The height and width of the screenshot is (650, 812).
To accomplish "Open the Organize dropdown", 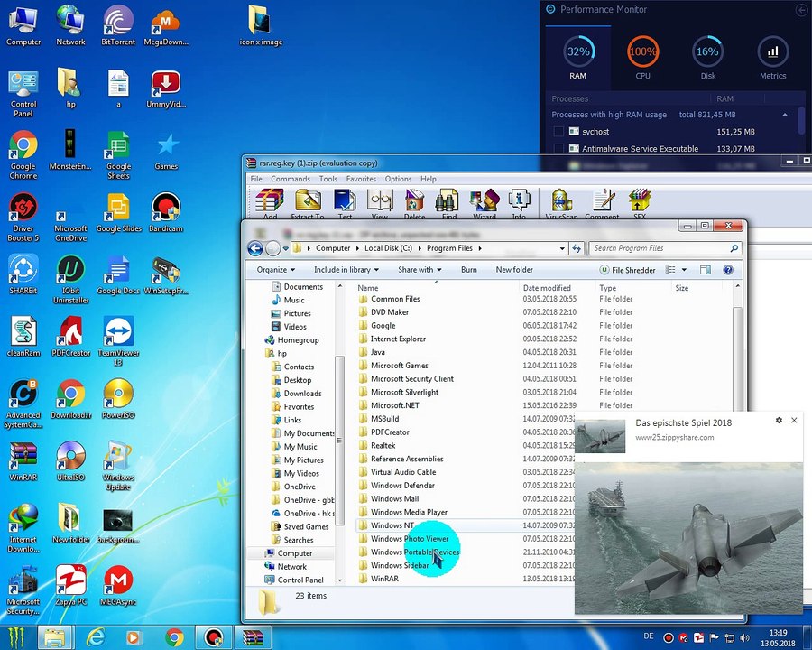I will click(x=276, y=270).
